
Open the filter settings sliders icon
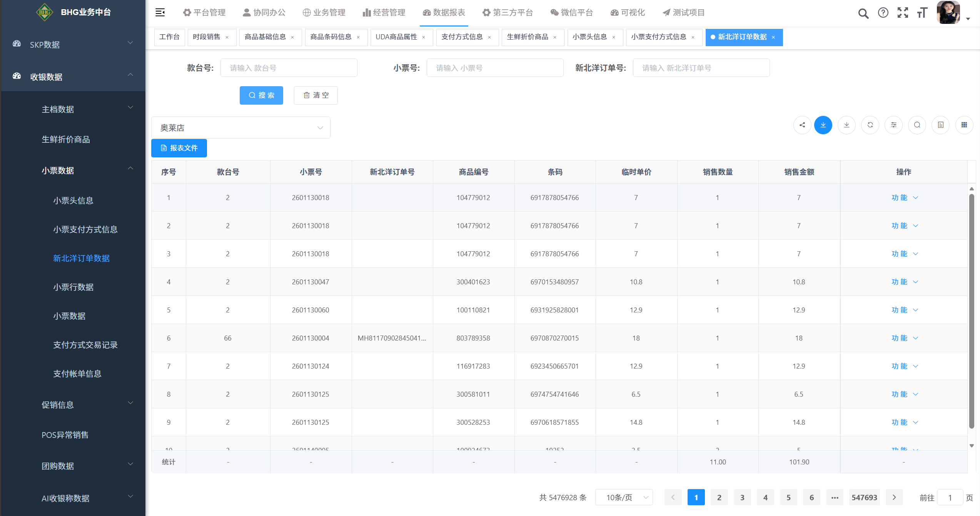pos(893,125)
